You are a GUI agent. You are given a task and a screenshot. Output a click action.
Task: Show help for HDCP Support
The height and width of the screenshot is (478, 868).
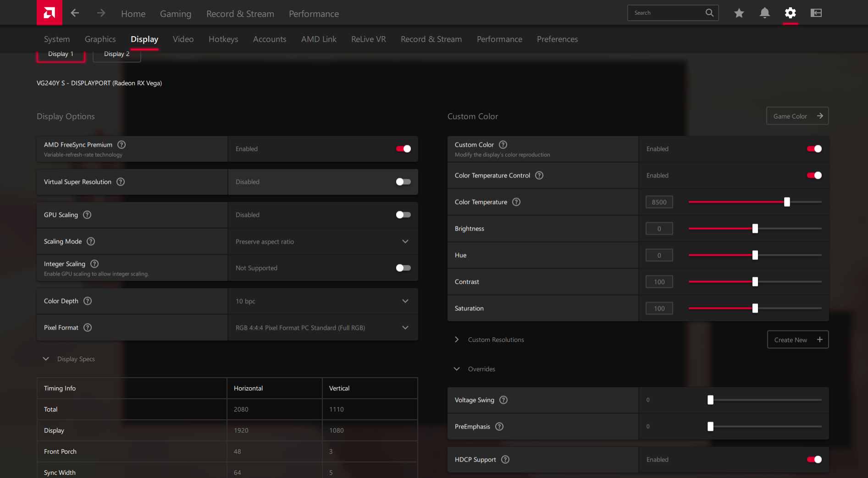pos(505,459)
